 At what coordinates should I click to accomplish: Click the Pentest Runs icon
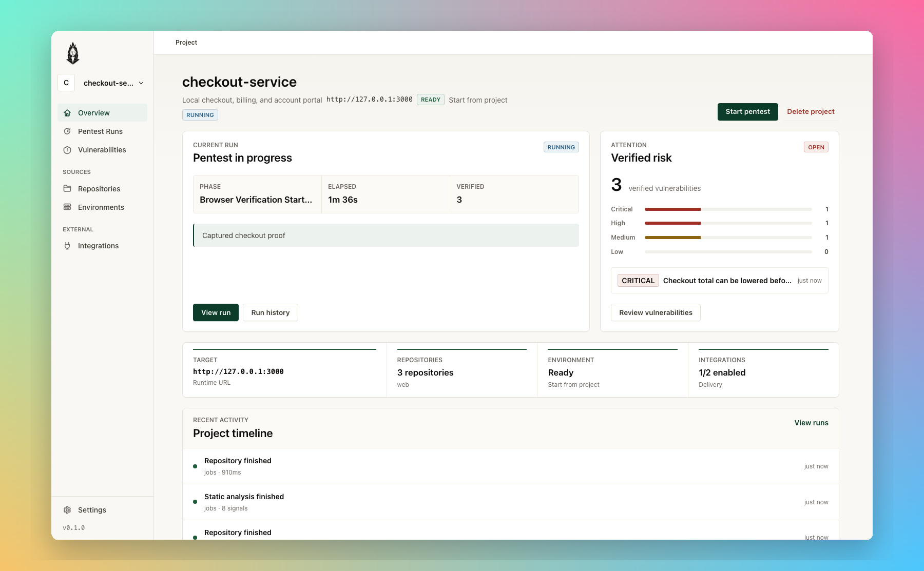[x=67, y=131]
